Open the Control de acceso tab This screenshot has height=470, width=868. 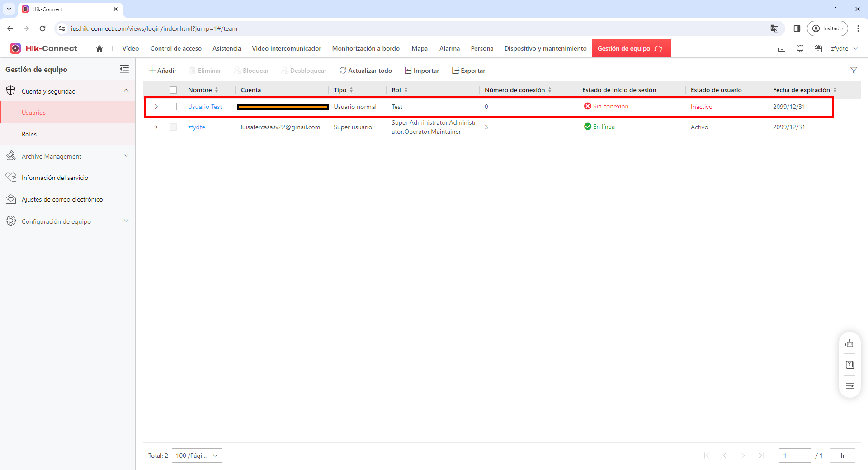(176, 48)
